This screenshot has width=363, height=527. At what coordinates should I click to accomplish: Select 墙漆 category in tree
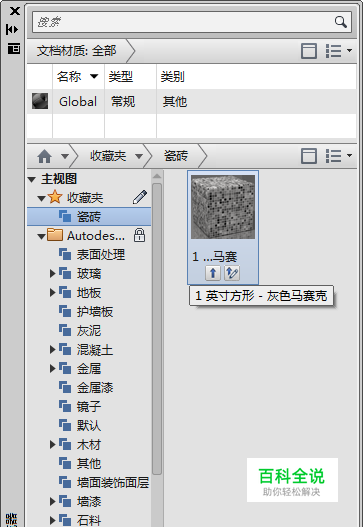(80, 501)
